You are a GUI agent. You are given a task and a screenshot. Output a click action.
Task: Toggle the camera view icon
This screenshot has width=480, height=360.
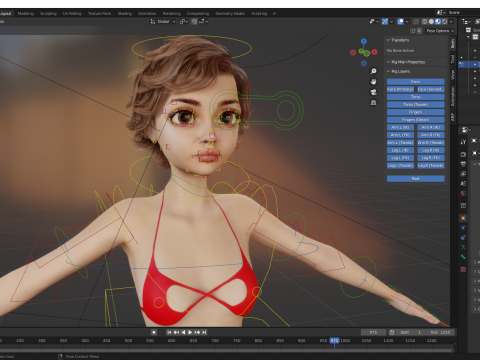[373, 92]
